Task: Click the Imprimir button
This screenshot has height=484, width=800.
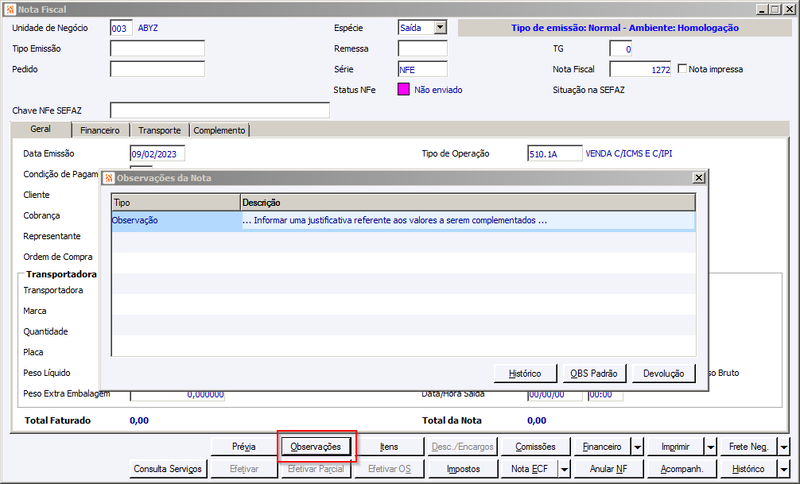Action: (676, 447)
